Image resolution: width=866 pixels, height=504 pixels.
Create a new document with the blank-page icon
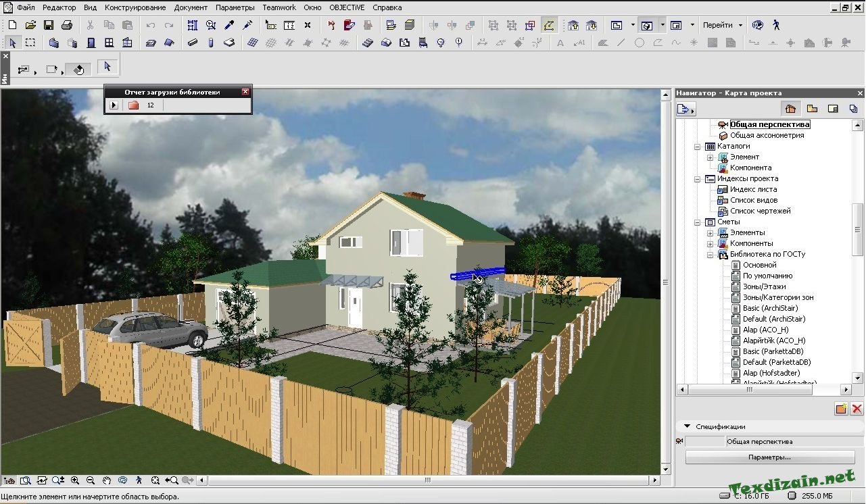pos(12,25)
